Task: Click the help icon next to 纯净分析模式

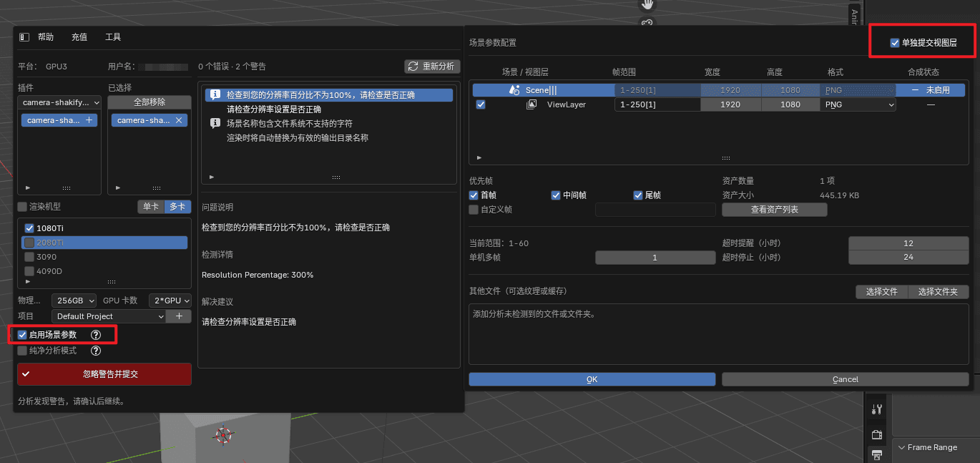Action: point(96,351)
